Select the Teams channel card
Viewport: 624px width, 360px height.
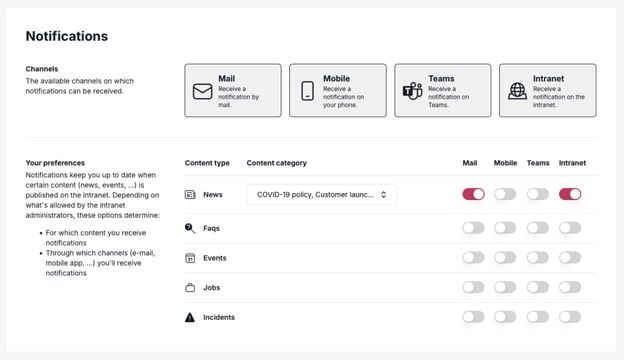(443, 90)
